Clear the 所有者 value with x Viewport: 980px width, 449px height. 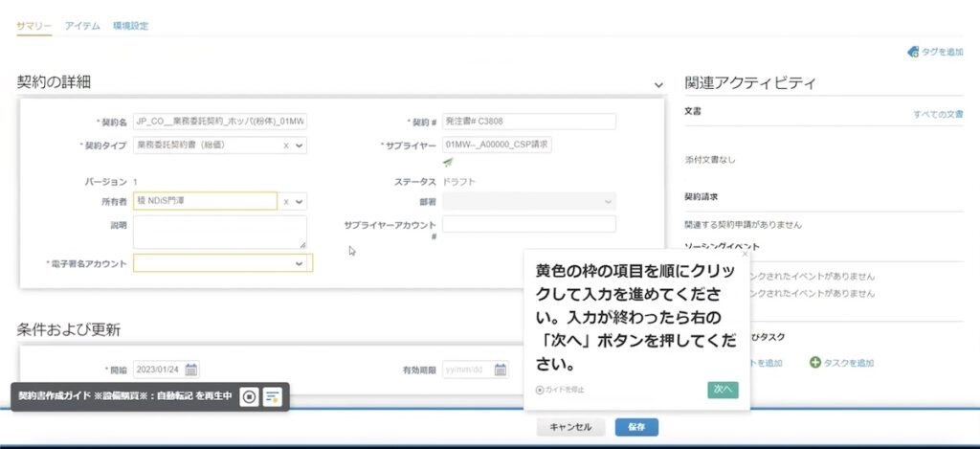[286, 202]
